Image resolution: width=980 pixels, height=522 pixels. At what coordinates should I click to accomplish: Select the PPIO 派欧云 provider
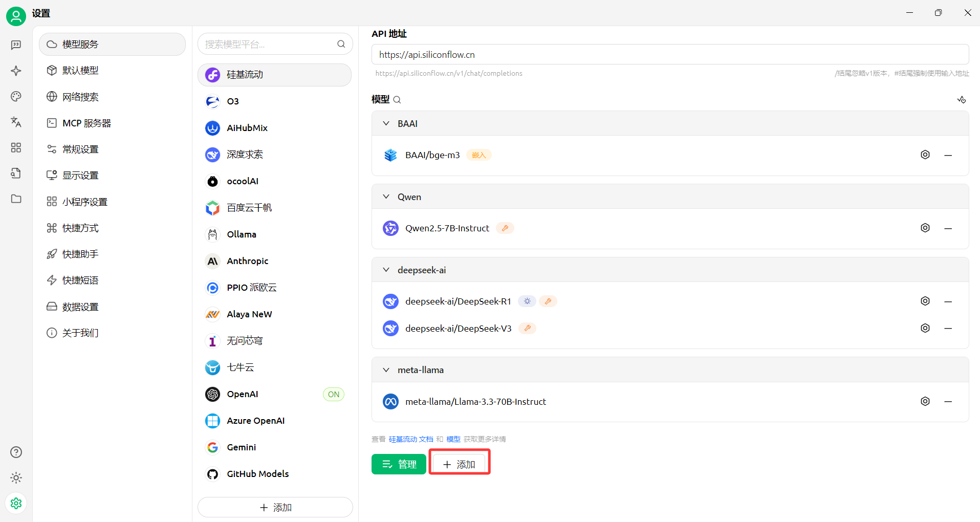coord(275,288)
